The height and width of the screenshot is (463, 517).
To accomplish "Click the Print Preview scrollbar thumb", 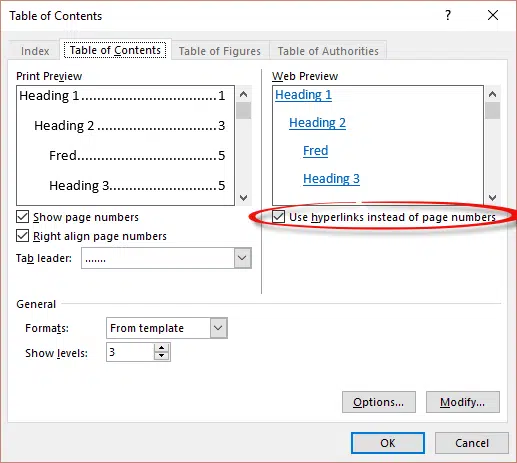I will [244, 111].
